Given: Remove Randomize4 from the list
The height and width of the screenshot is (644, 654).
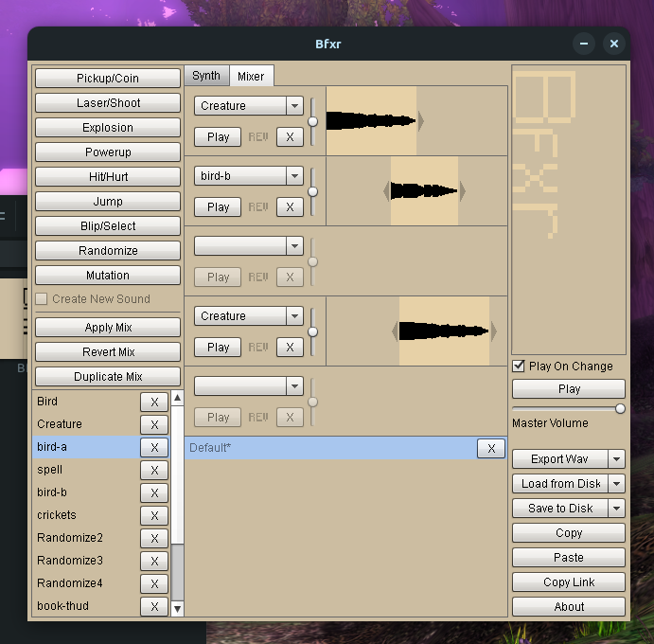Looking at the screenshot, I should [x=154, y=583].
